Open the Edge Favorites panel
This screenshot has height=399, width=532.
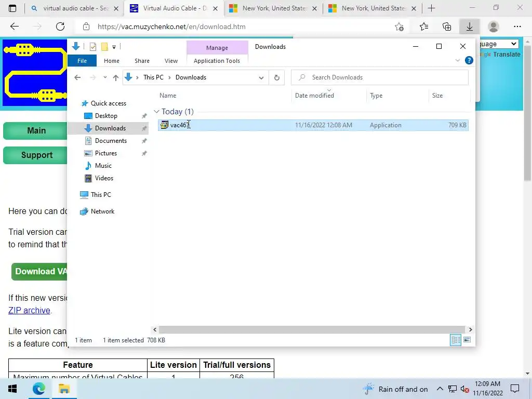(x=424, y=26)
